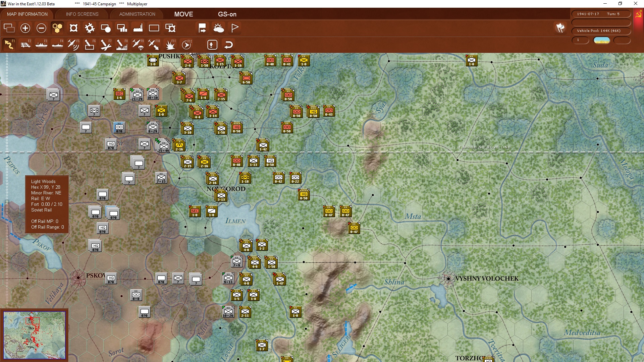The image size is (644, 362).
Task: Zoom out with the minus icon
Action: (x=41, y=28)
